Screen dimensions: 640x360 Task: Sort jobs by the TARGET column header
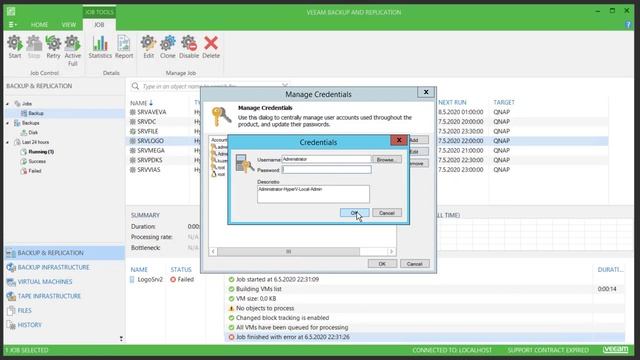[x=504, y=102]
